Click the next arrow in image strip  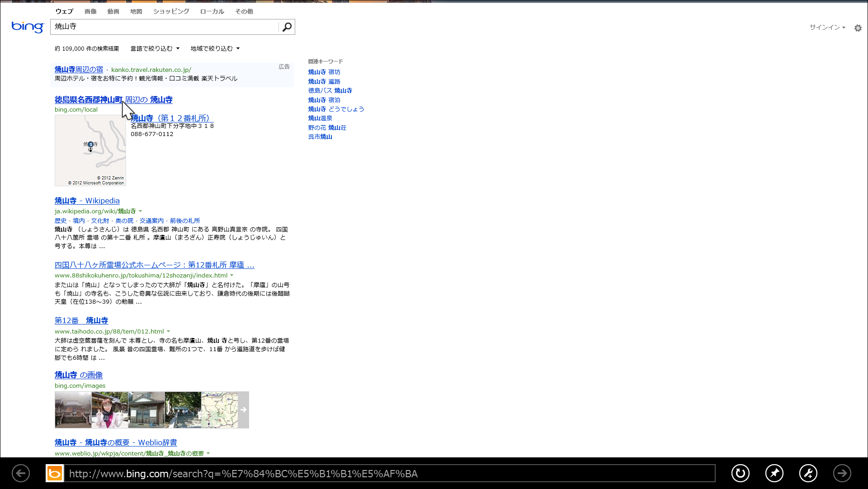(x=244, y=410)
